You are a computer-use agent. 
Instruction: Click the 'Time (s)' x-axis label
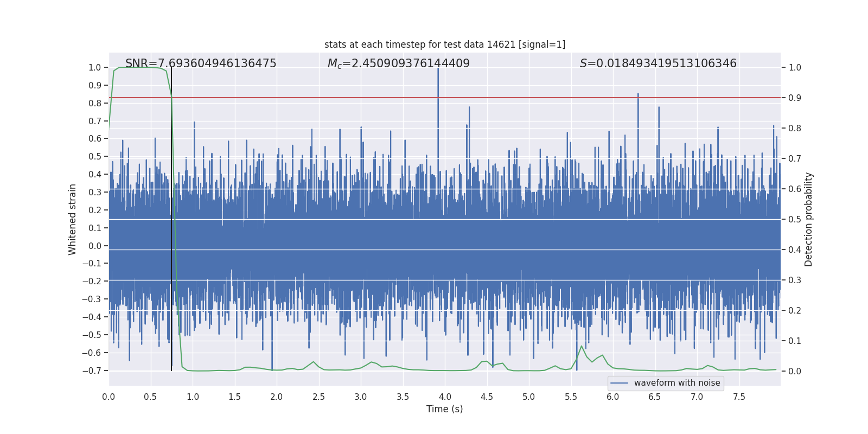coord(444,409)
